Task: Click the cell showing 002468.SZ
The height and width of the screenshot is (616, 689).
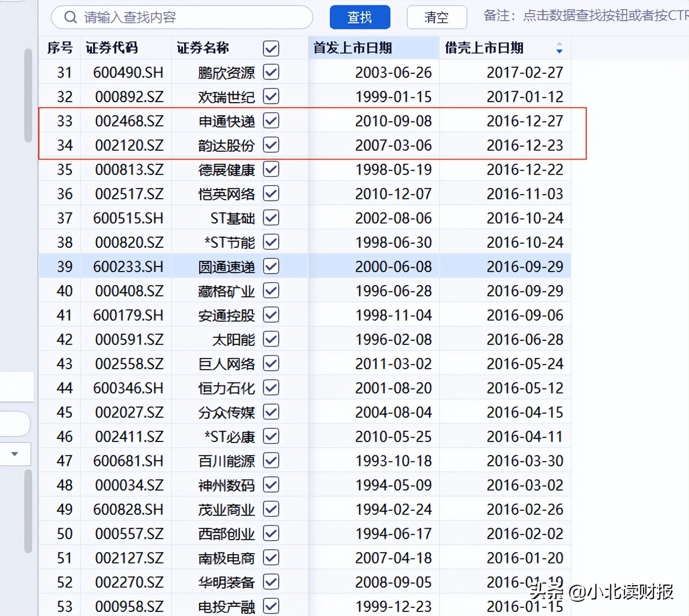Action: 128,121
